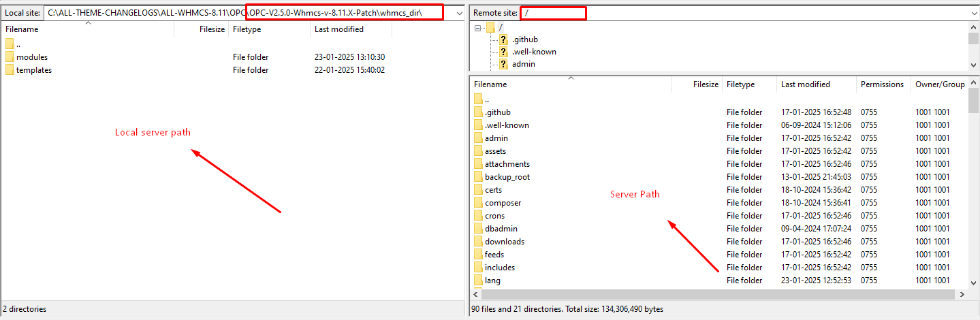Open the Remote site path dropdown

tap(973, 13)
